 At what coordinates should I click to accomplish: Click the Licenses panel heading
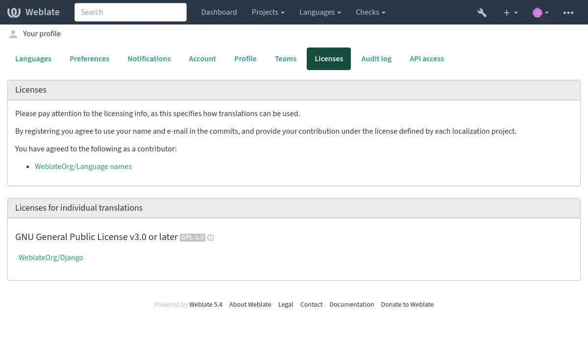point(31,90)
